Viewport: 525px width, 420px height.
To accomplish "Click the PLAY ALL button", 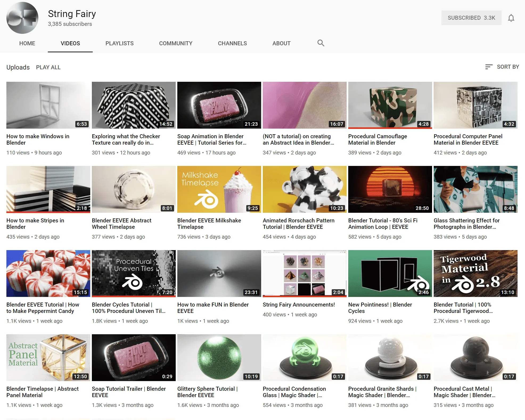I will 48,67.
